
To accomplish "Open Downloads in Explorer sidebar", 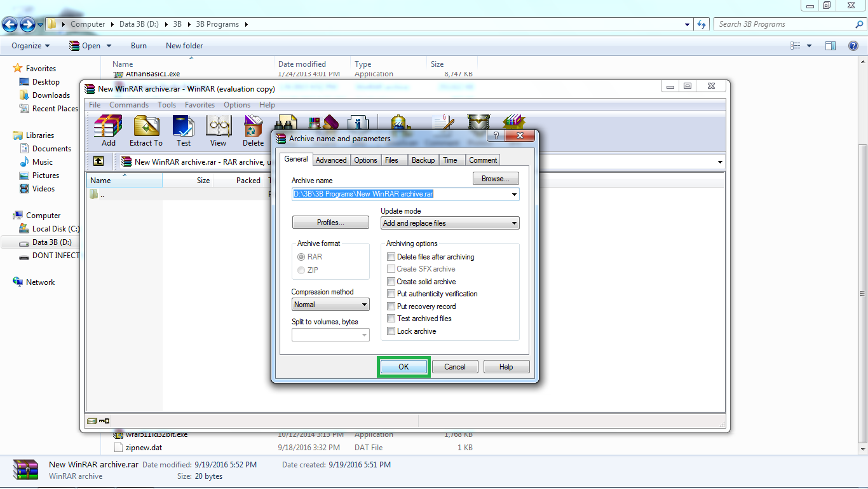I will 51,95.
